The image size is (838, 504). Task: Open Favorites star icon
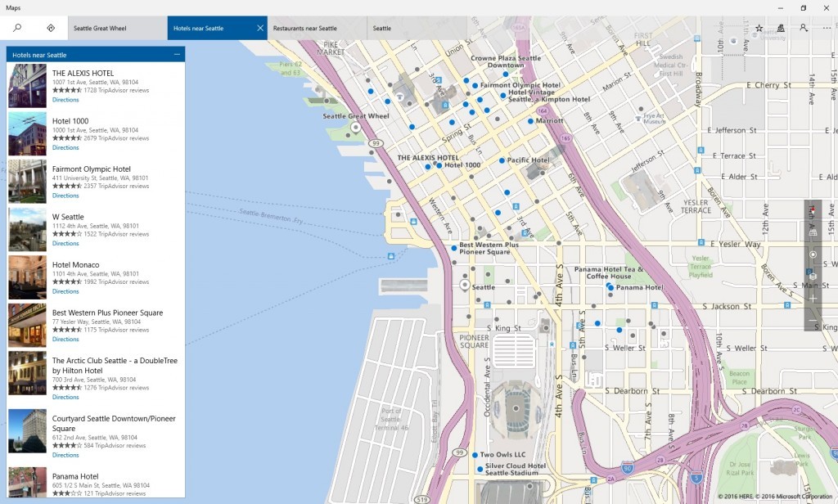pos(759,28)
